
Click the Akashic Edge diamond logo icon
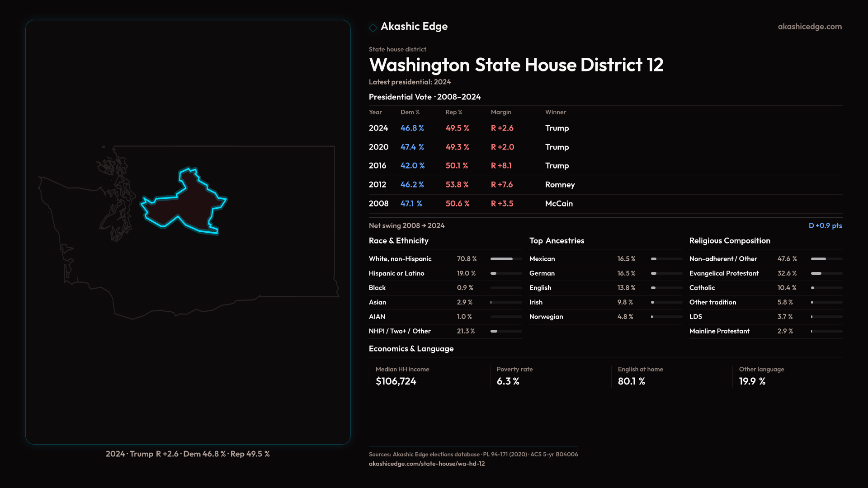point(373,28)
